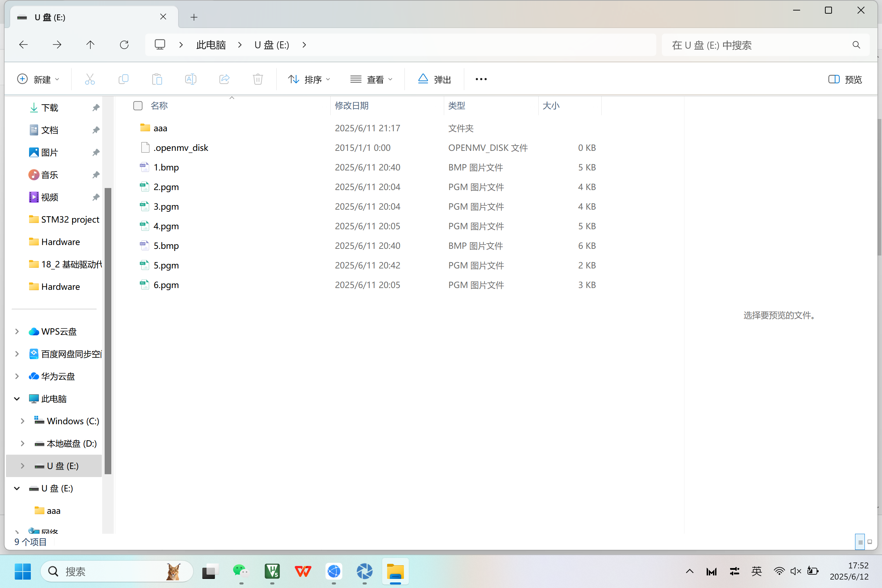Open the 新建 dropdown
This screenshot has width=882, height=588.
point(38,79)
